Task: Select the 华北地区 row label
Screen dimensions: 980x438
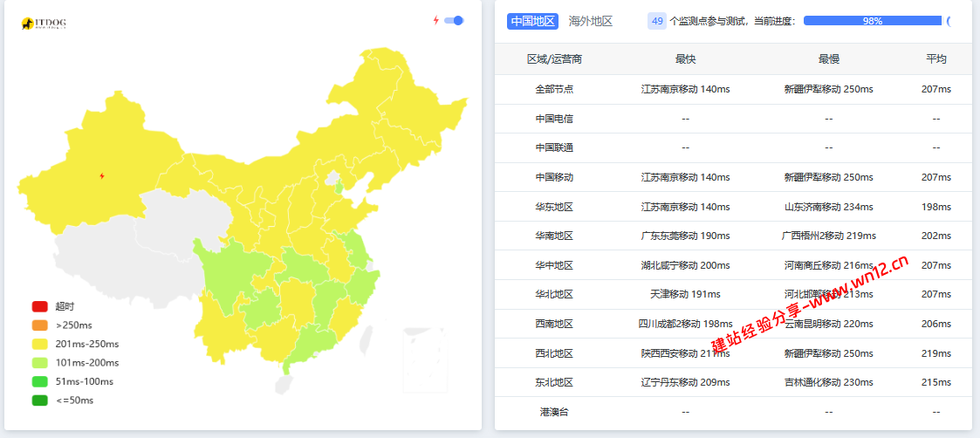Action: coord(554,294)
